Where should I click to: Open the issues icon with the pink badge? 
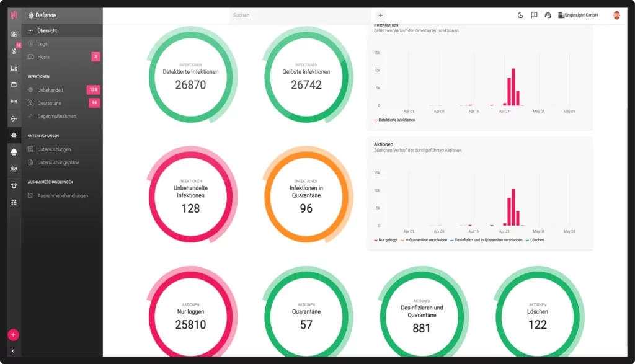[14, 50]
